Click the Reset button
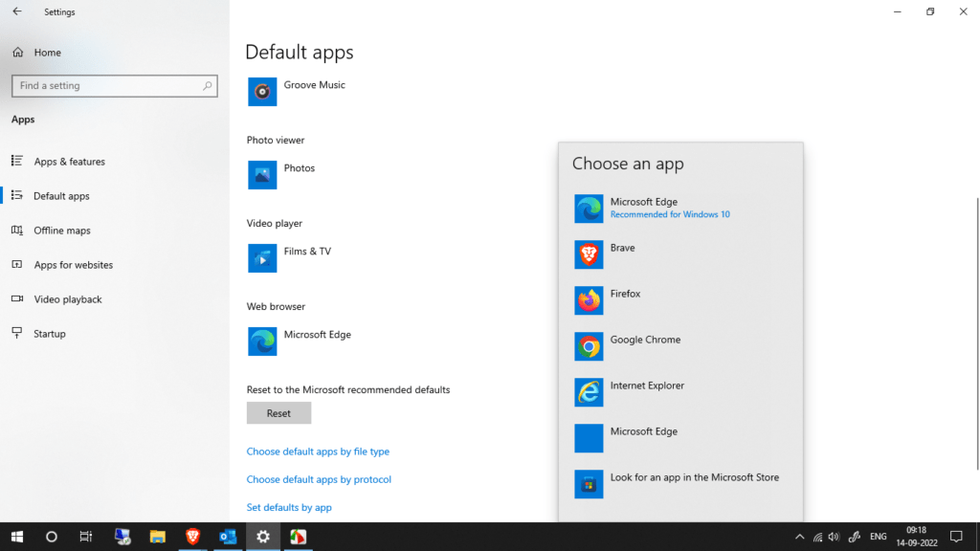The width and height of the screenshot is (980, 551). click(x=278, y=413)
